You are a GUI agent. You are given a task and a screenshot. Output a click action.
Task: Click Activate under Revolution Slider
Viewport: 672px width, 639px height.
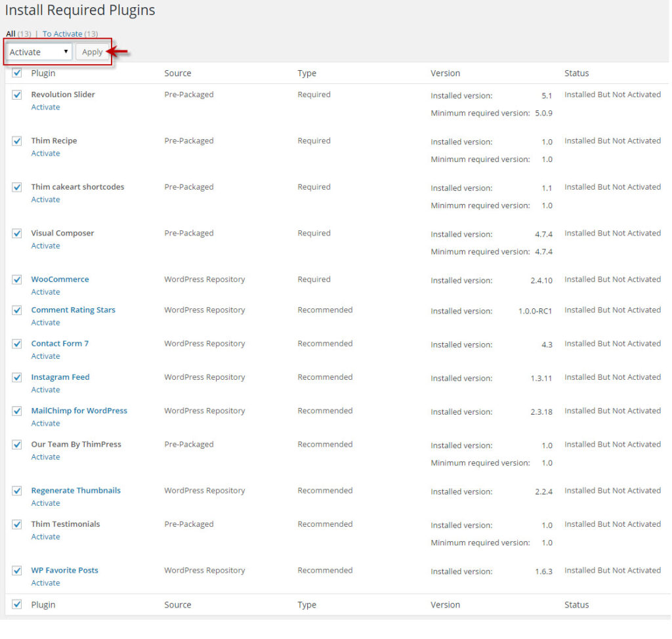click(x=45, y=107)
